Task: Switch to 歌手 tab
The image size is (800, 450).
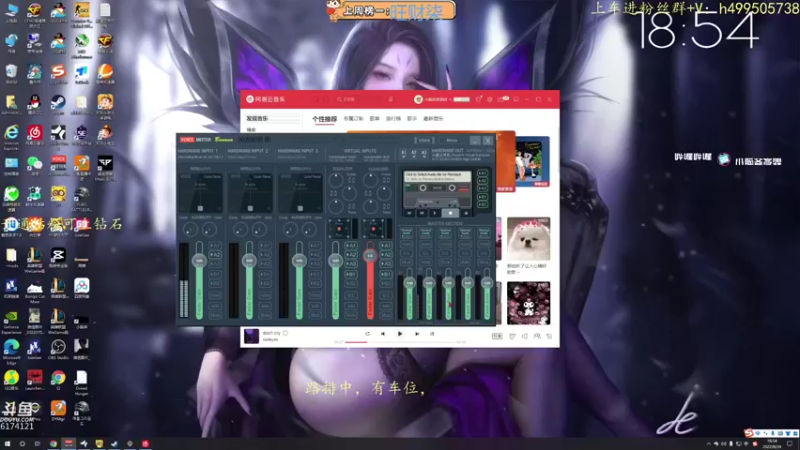Action: click(x=412, y=119)
